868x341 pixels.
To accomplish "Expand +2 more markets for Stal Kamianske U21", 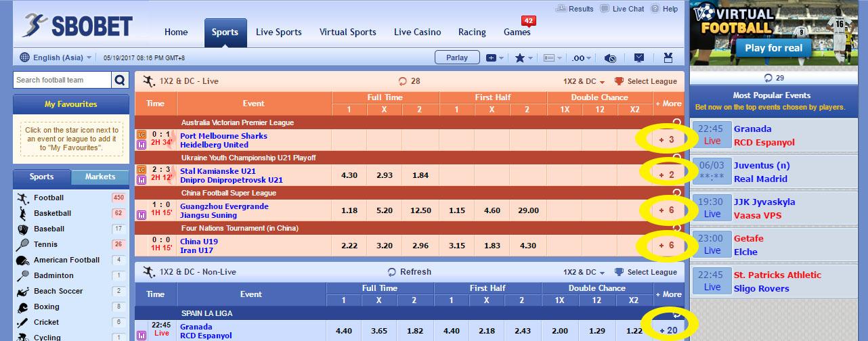I will tap(667, 175).
